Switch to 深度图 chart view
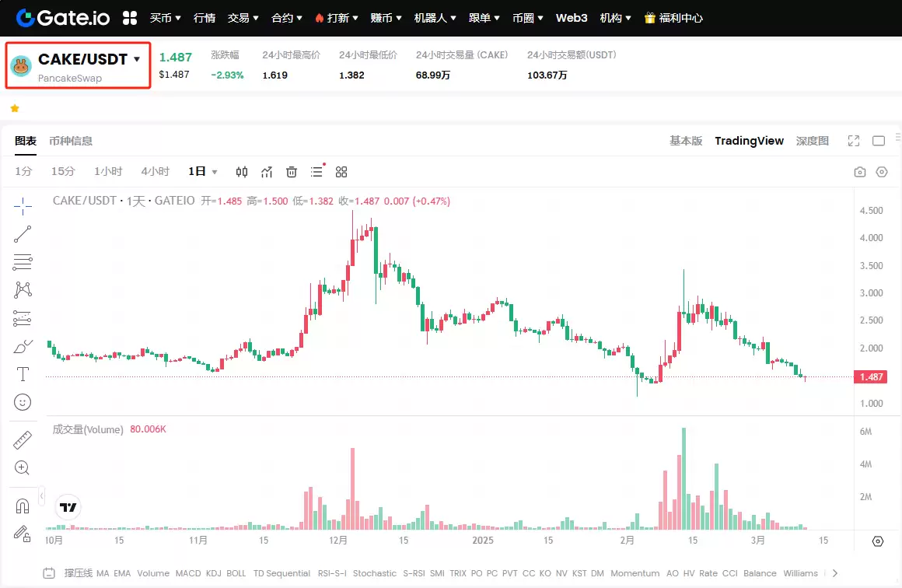 [x=812, y=141]
